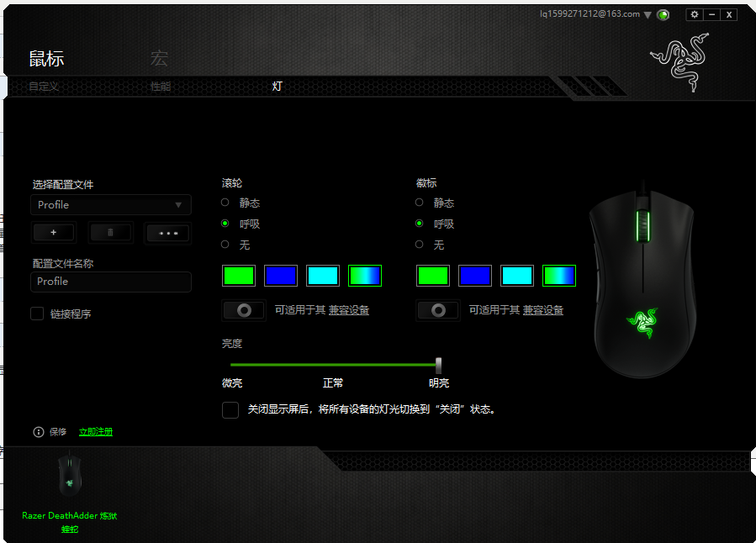This screenshot has height=543, width=756.
Task: Click the 明亮 brightness label
Action: click(x=439, y=383)
